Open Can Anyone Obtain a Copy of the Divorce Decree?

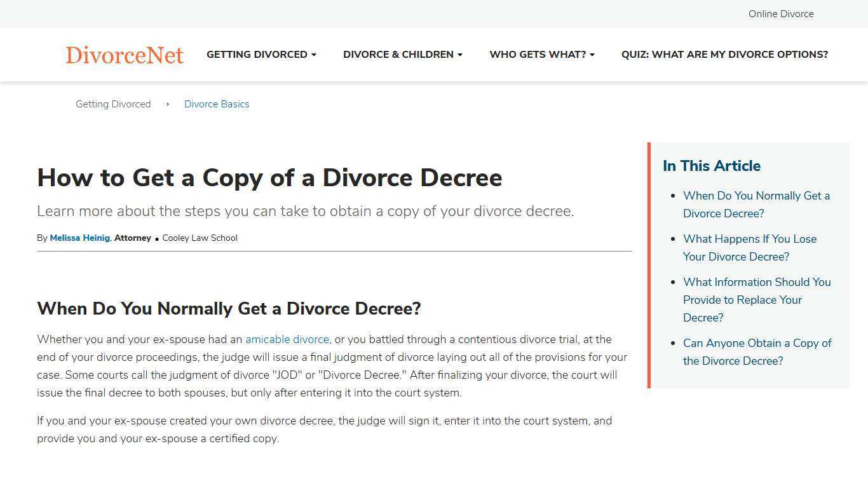coord(757,352)
